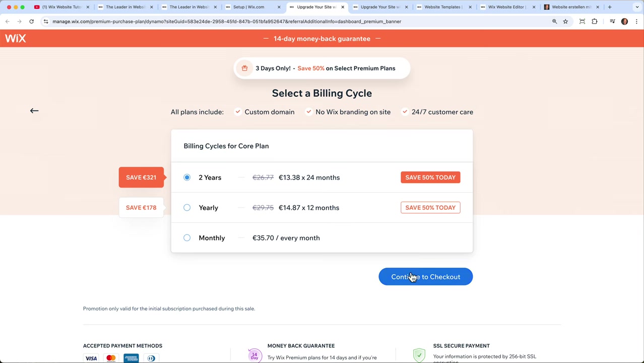Open the Chrome profile avatar
644x363 pixels.
point(624,21)
